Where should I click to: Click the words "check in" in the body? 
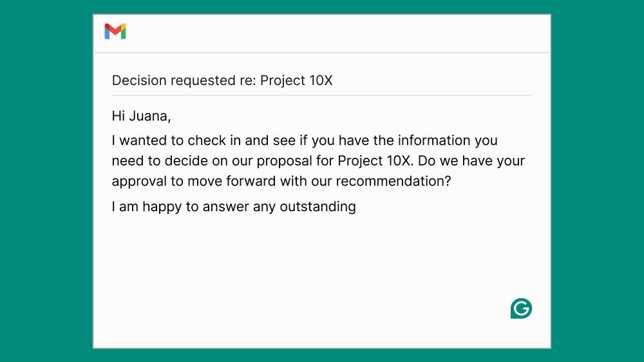(x=214, y=140)
